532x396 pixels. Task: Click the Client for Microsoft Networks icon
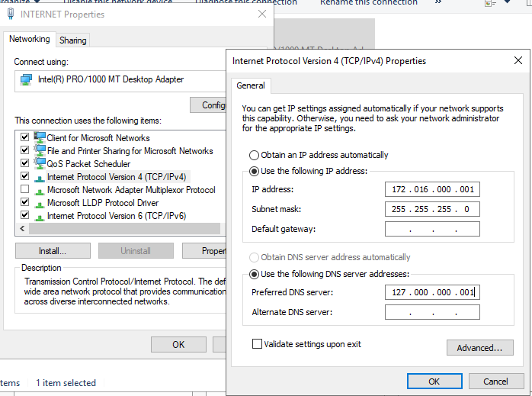click(x=40, y=137)
